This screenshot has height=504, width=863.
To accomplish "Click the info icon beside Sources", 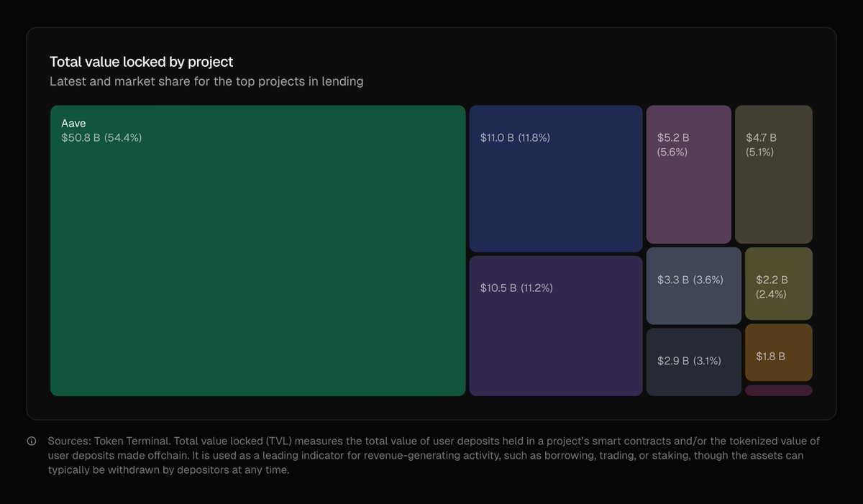I will pos(32,441).
